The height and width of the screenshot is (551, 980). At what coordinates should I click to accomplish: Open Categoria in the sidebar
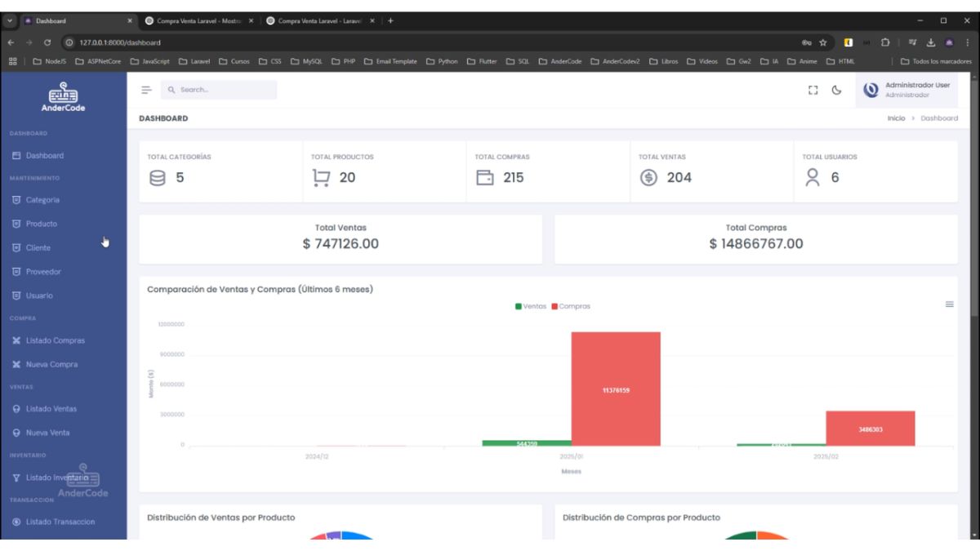[x=42, y=200]
